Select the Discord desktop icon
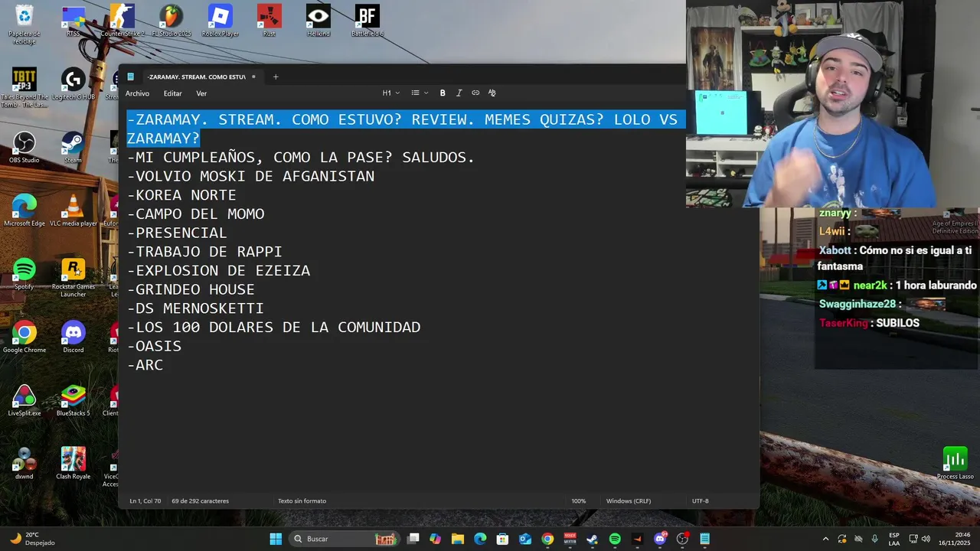Viewport: 980px width, 551px height. click(x=73, y=337)
